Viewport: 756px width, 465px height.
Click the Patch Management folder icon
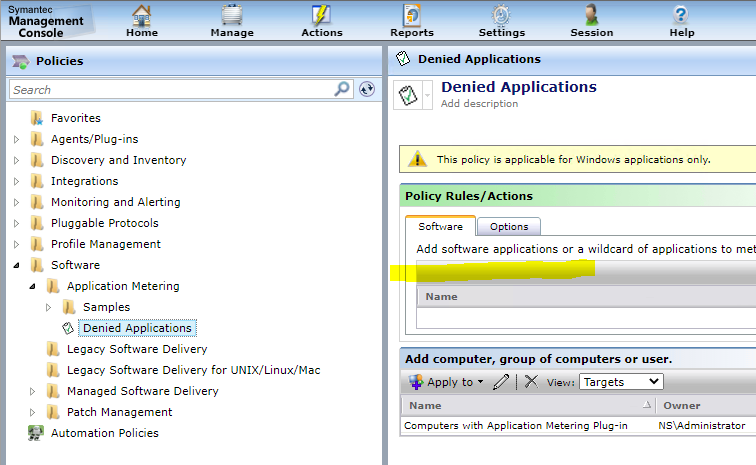point(53,412)
